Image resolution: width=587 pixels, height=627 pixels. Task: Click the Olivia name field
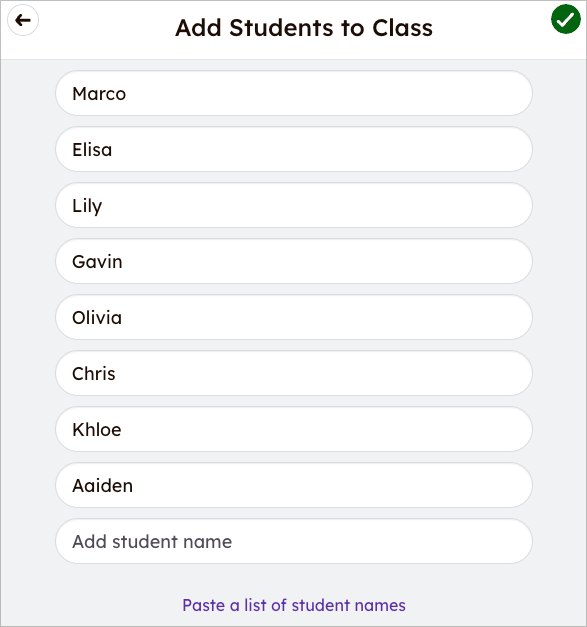[x=294, y=317]
